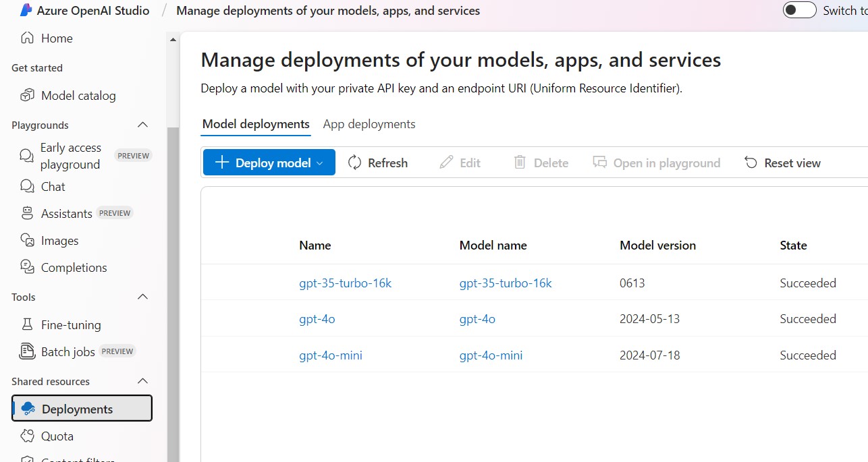The height and width of the screenshot is (462, 868).
Task: Open gpt-4o link in Model name column
Action: [x=477, y=318]
